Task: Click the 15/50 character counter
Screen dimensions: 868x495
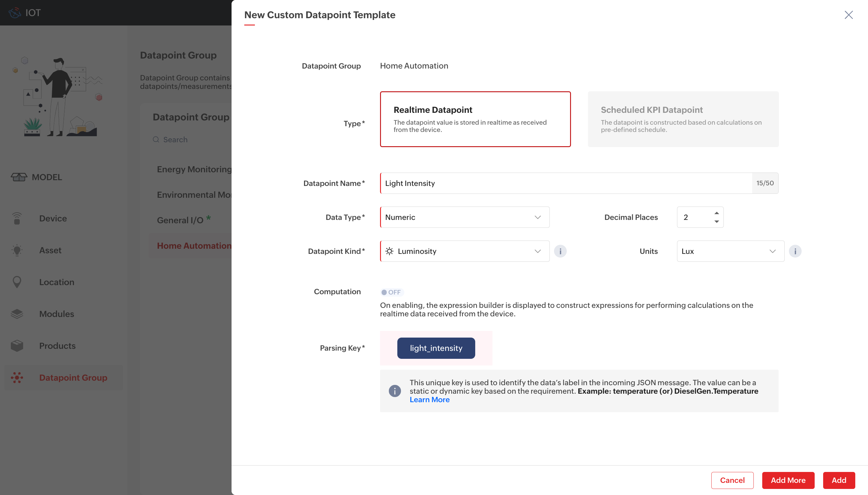Action: point(765,183)
